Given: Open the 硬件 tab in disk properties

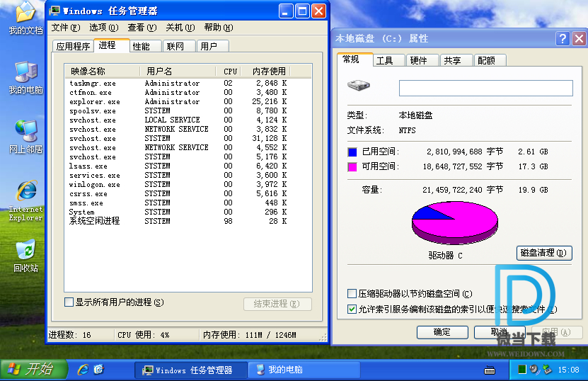Looking at the screenshot, I should (422, 60).
